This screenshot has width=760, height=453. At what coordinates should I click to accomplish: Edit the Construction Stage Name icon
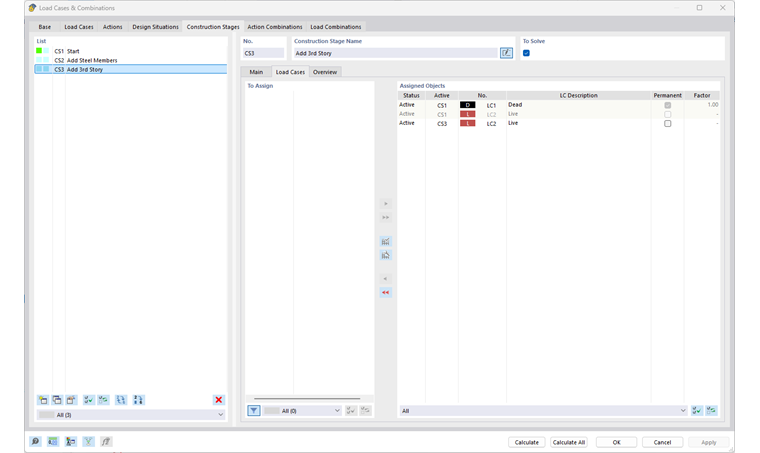coord(506,53)
